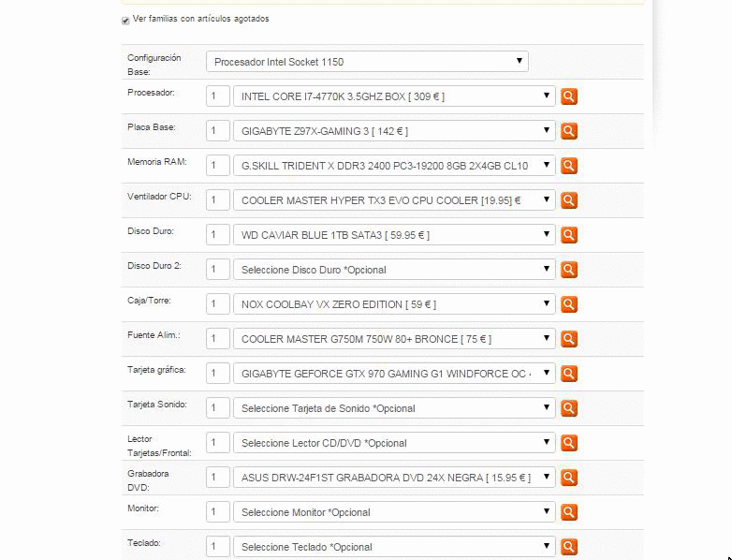Open the Caja/Torre search icon
Viewport: 732px width, 560px height.
[568, 304]
